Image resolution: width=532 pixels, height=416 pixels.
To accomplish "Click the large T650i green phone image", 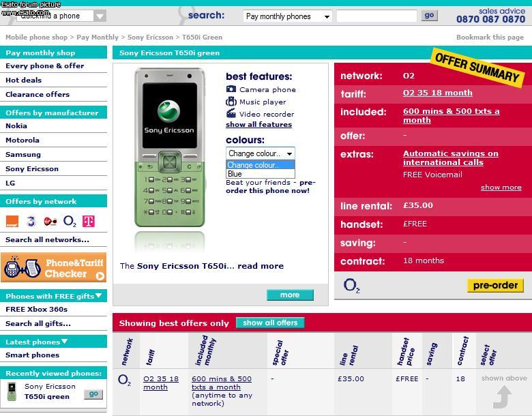I will (x=170, y=147).
